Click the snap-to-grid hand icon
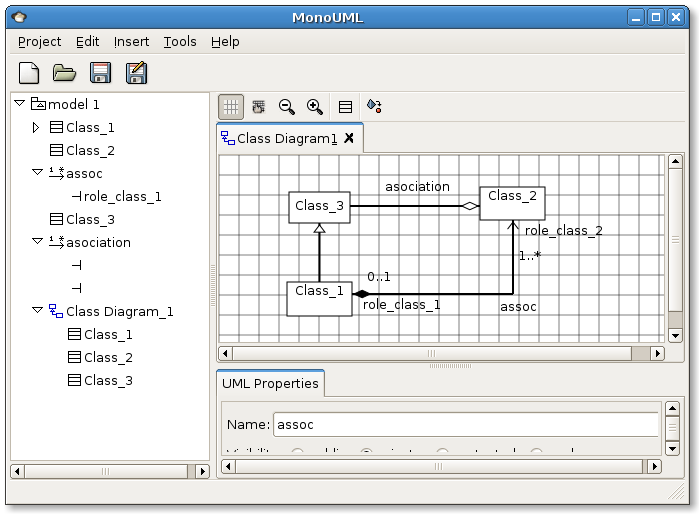Viewport: 699px width, 514px height. coord(259,107)
